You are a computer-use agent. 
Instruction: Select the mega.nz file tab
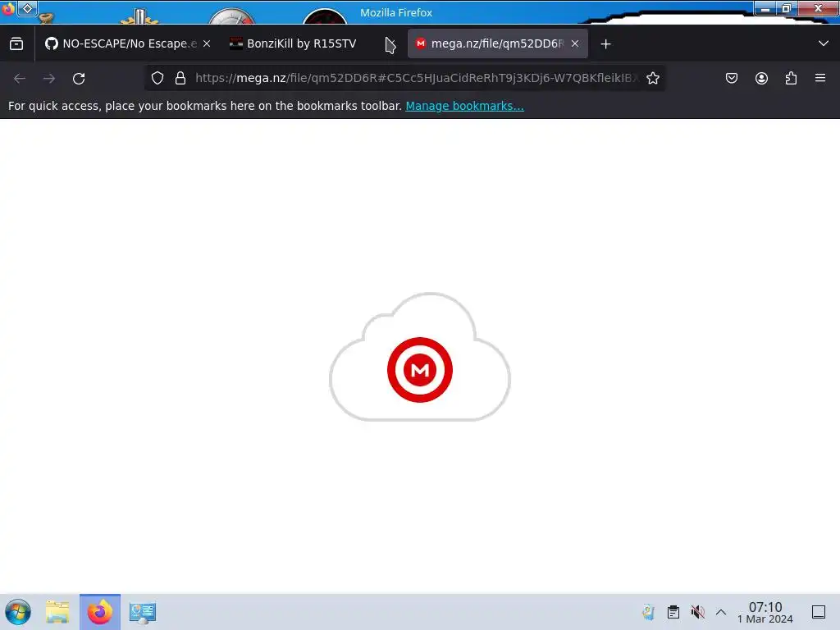click(x=498, y=43)
